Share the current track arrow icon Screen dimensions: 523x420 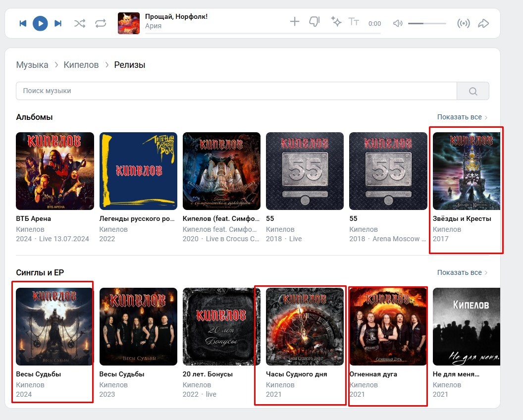point(483,23)
